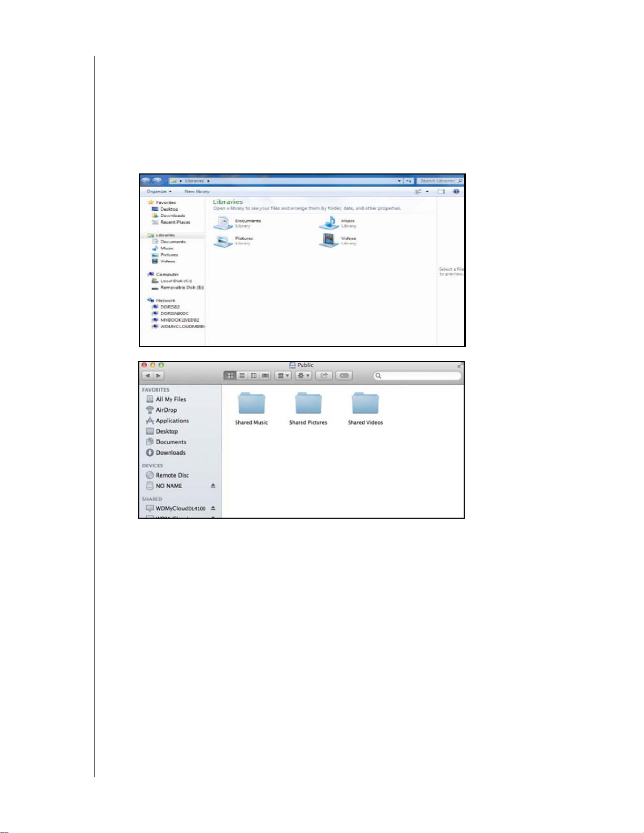This screenshot has height=833, width=644.
Task: Open the Music library icon in main pane
Action: pyautogui.click(x=329, y=223)
